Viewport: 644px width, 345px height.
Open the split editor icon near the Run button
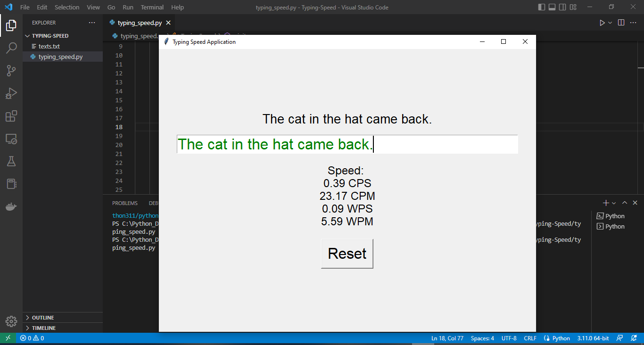coord(621,22)
